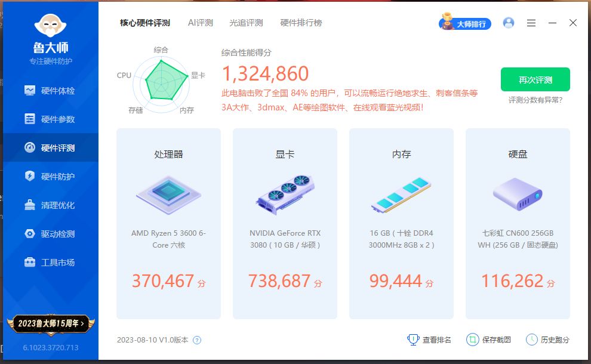Click the 处理器 card title
Viewport: 591px width, 364px height.
pyautogui.click(x=168, y=154)
